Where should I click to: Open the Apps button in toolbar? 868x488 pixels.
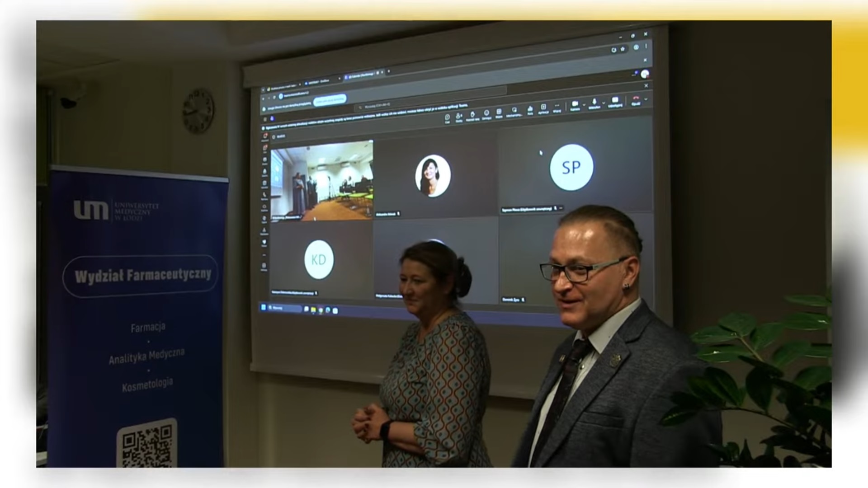tap(543, 108)
